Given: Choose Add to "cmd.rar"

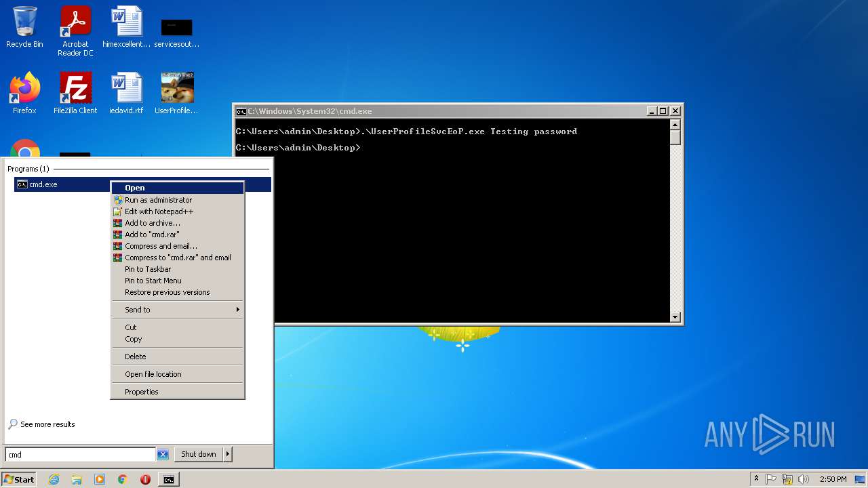Looking at the screenshot, I should [x=178, y=235].
